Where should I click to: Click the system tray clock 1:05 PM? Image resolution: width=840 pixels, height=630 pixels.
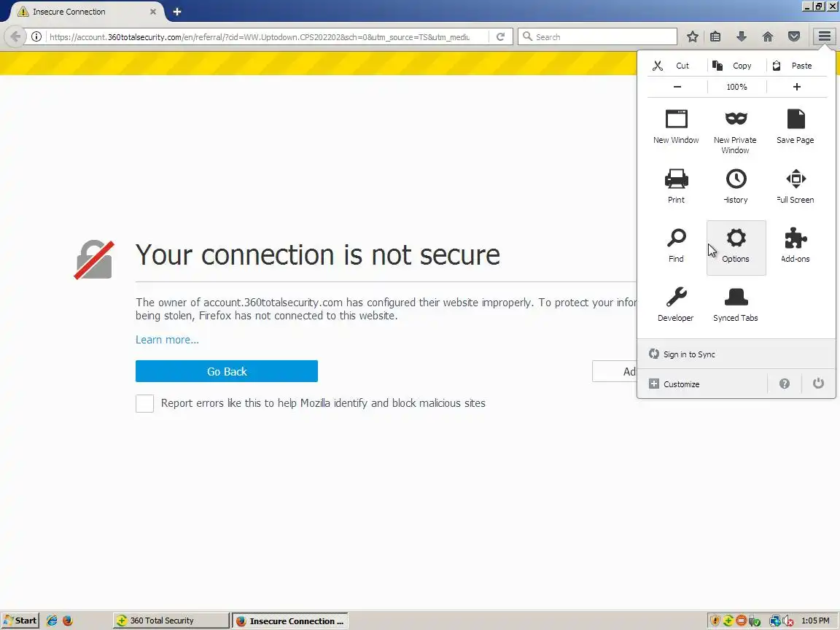tap(815, 621)
